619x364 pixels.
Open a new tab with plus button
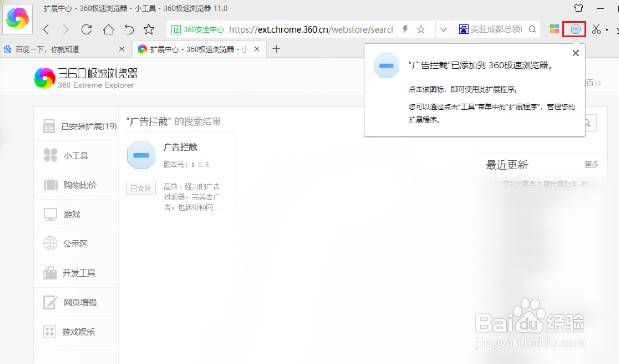(x=276, y=49)
